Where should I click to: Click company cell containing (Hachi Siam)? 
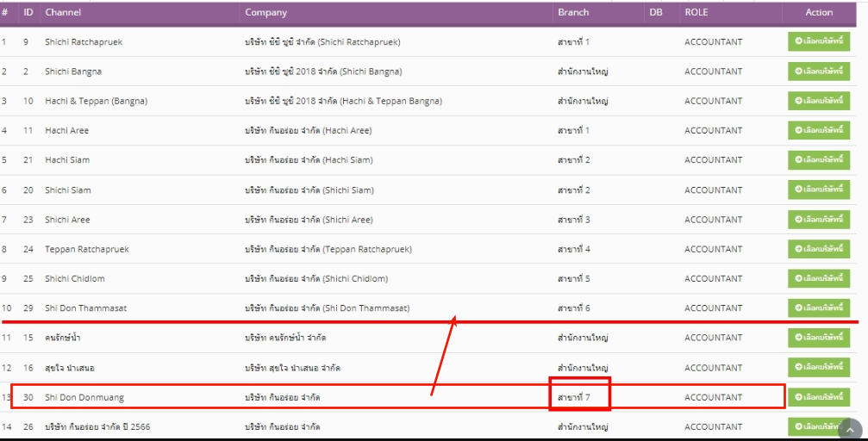[x=309, y=160]
